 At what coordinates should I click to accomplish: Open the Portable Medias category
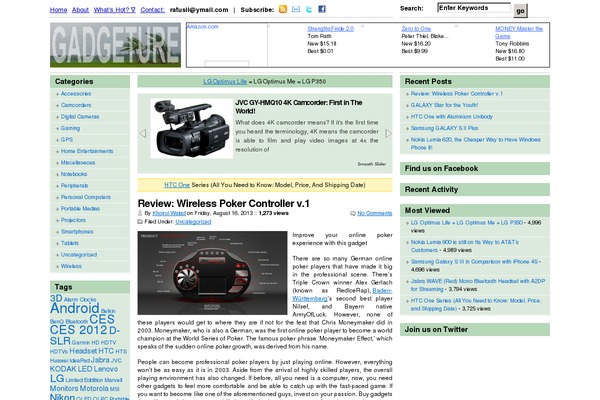[80, 209]
